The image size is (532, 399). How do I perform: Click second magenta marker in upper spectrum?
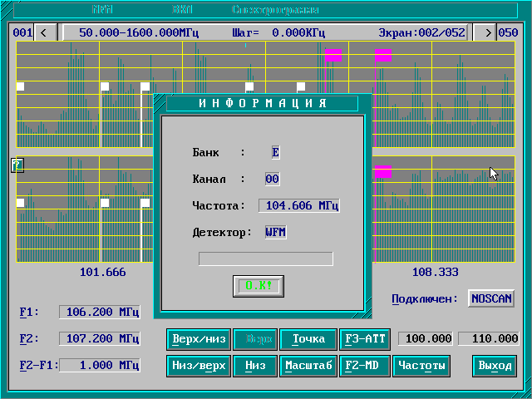383,56
